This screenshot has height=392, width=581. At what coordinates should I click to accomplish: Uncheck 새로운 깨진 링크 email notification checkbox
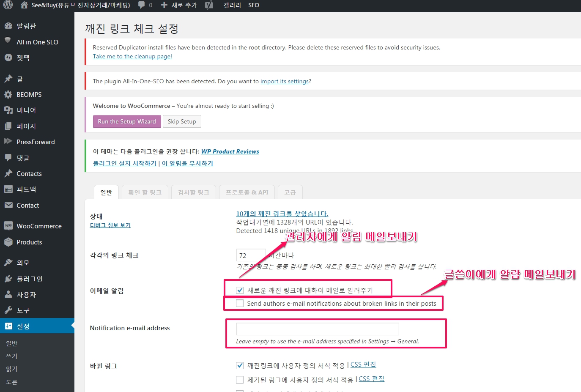pyautogui.click(x=240, y=290)
